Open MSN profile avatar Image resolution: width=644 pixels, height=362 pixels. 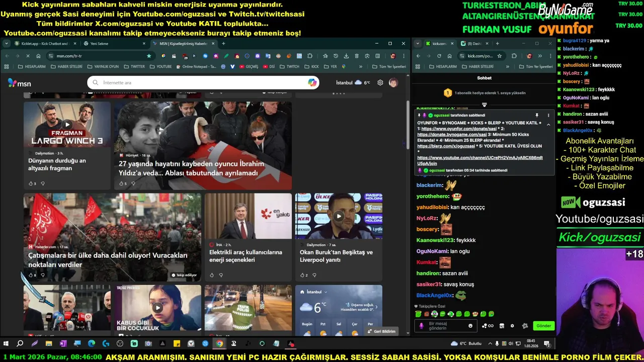pos(393,82)
